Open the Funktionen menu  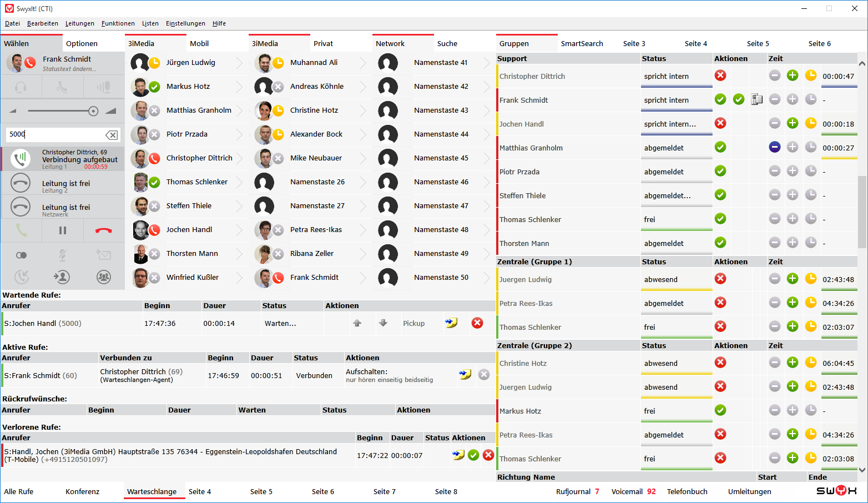(118, 23)
